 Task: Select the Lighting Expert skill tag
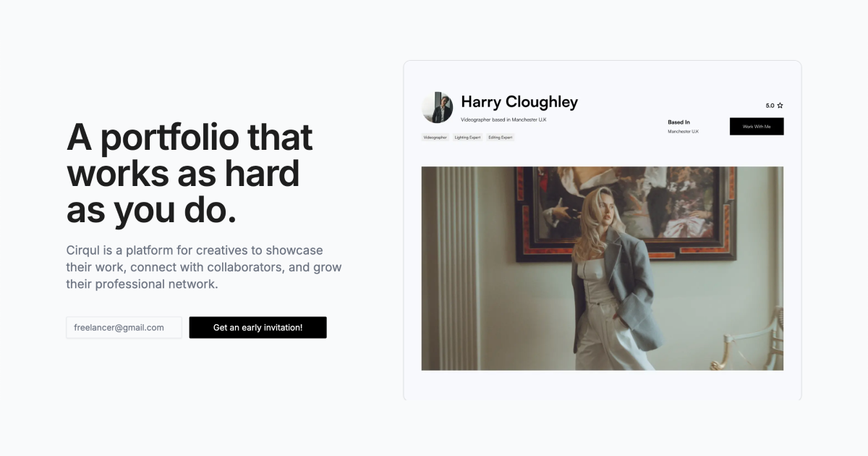468,137
